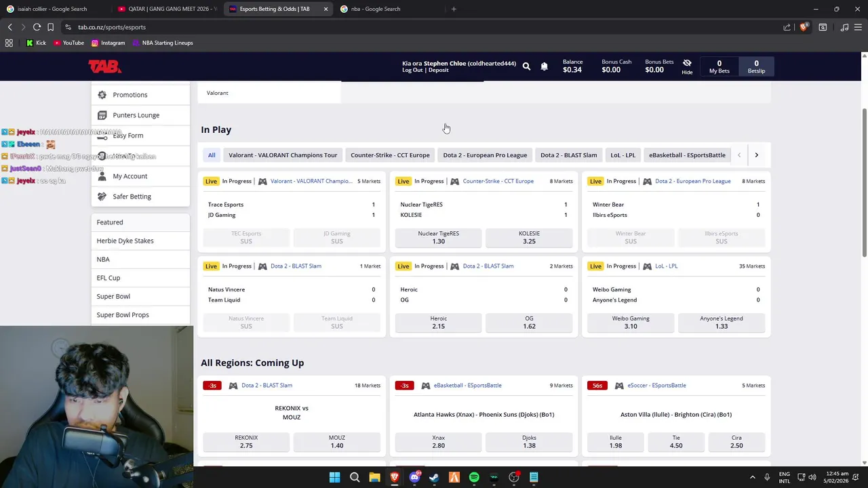
Task: Select the All filter tab
Action: [212, 155]
